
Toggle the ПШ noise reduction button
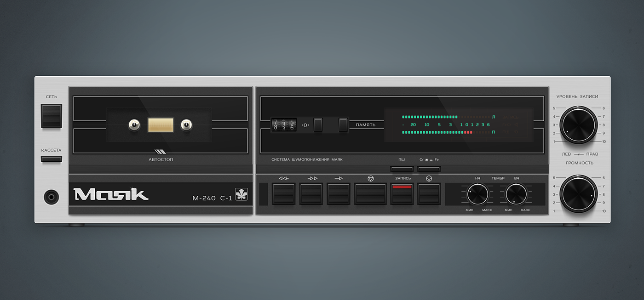tap(402, 169)
